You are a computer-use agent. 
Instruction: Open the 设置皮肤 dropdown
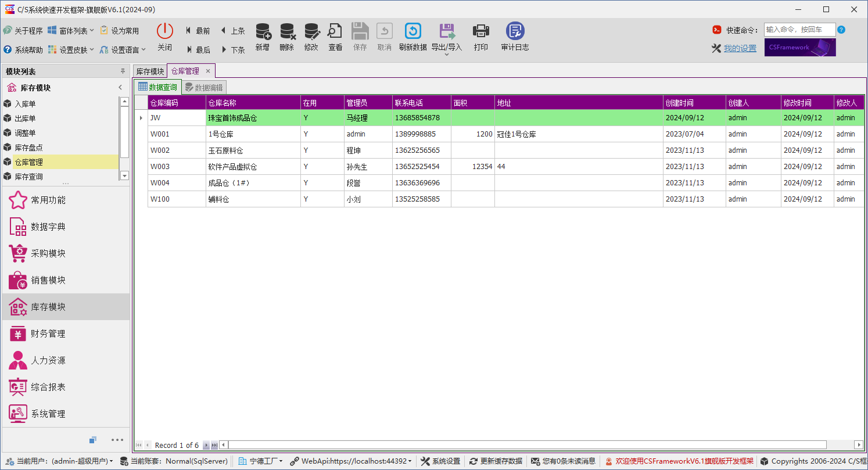71,50
